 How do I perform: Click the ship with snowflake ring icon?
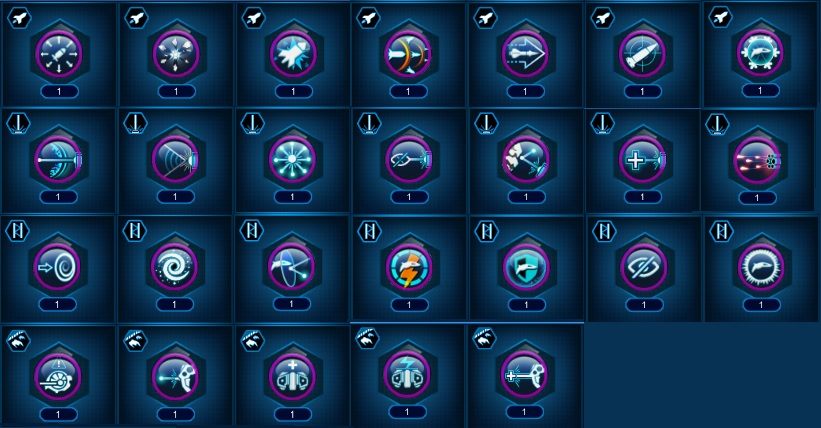pyautogui.click(x=760, y=52)
